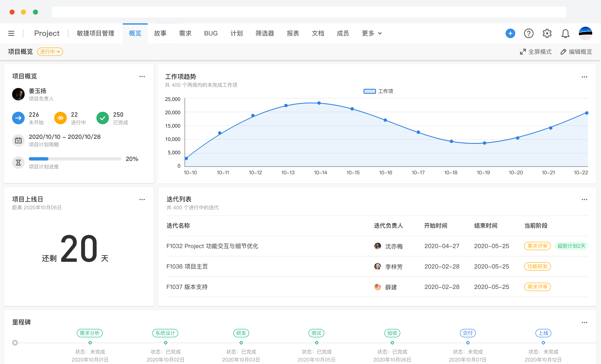Switch to the 报表 tab
Image resolution: width=601 pixels, height=364 pixels.
tap(293, 33)
